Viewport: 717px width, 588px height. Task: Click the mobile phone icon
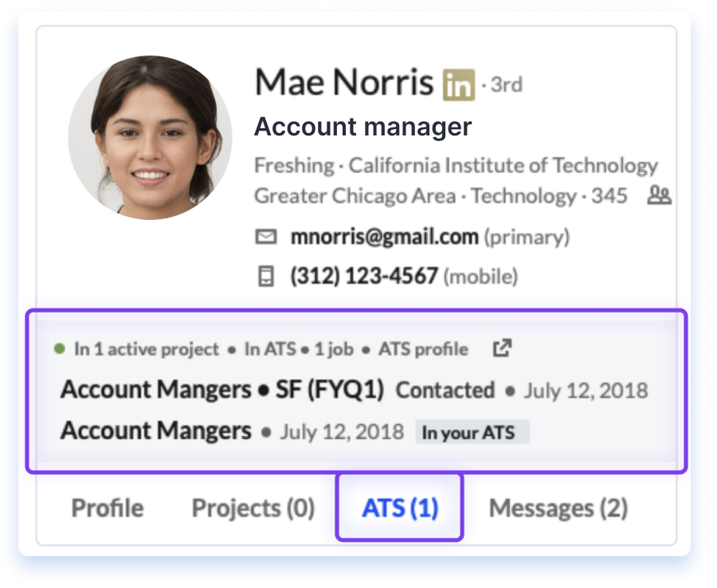click(x=265, y=276)
